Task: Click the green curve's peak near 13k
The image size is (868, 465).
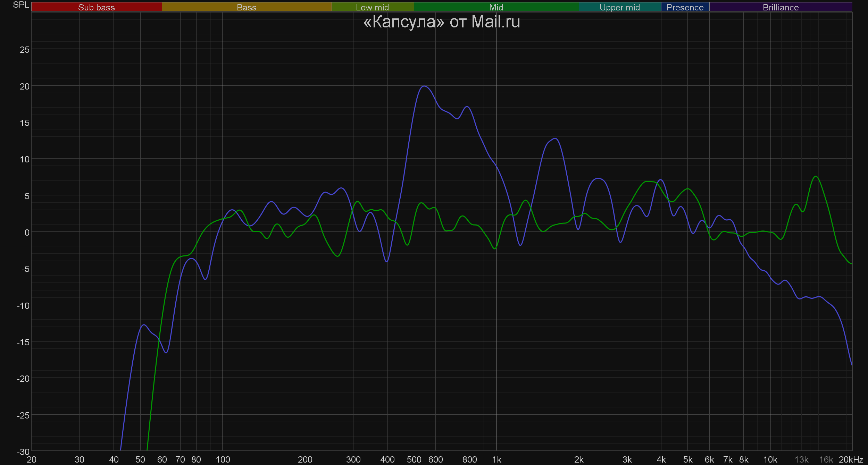Action: coord(816,177)
